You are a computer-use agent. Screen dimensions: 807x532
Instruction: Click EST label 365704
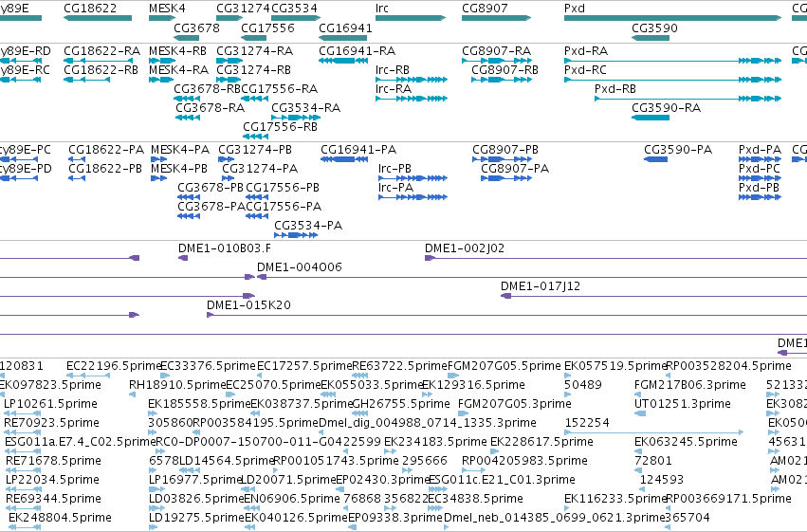688,518
